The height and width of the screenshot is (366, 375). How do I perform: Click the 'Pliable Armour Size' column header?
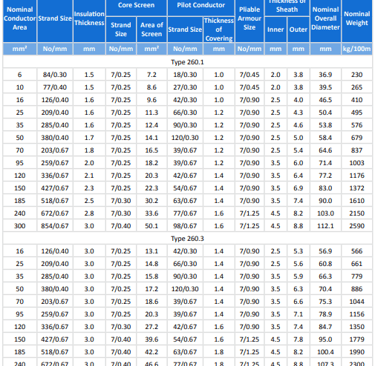pyautogui.click(x=249, y=19)
